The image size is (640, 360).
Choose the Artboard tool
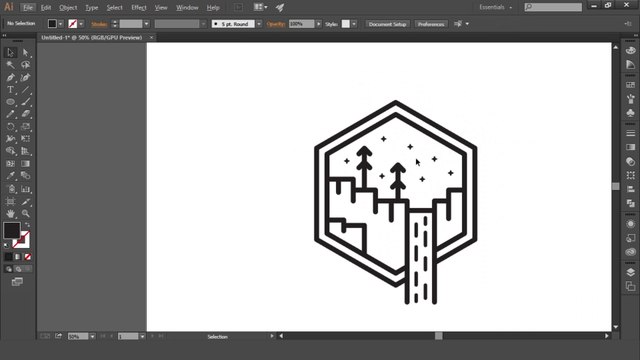[x=11, y=201]
